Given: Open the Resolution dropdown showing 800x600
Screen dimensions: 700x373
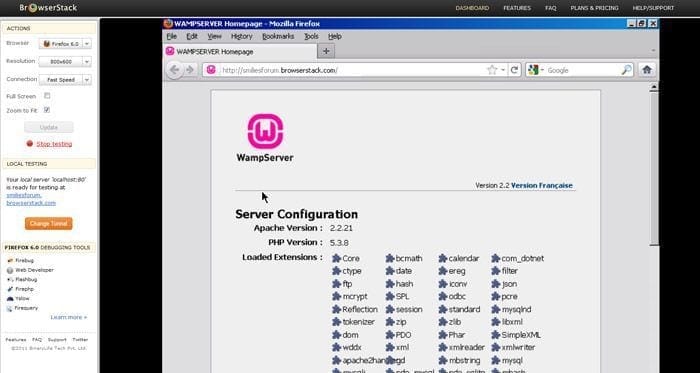Looking at the screenshot, I should point(65,62).
